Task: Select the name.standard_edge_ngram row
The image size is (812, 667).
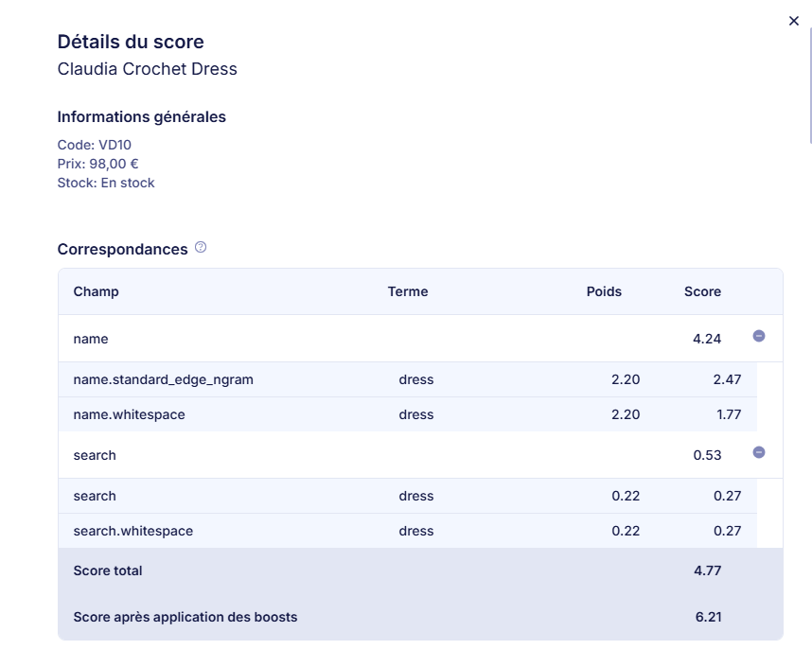Action: [163, 379]
